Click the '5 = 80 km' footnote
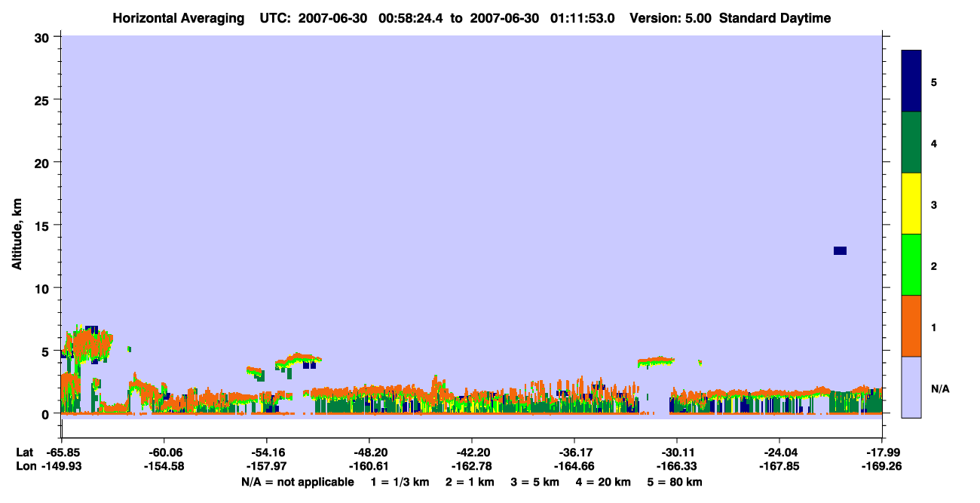 [675, 482]
